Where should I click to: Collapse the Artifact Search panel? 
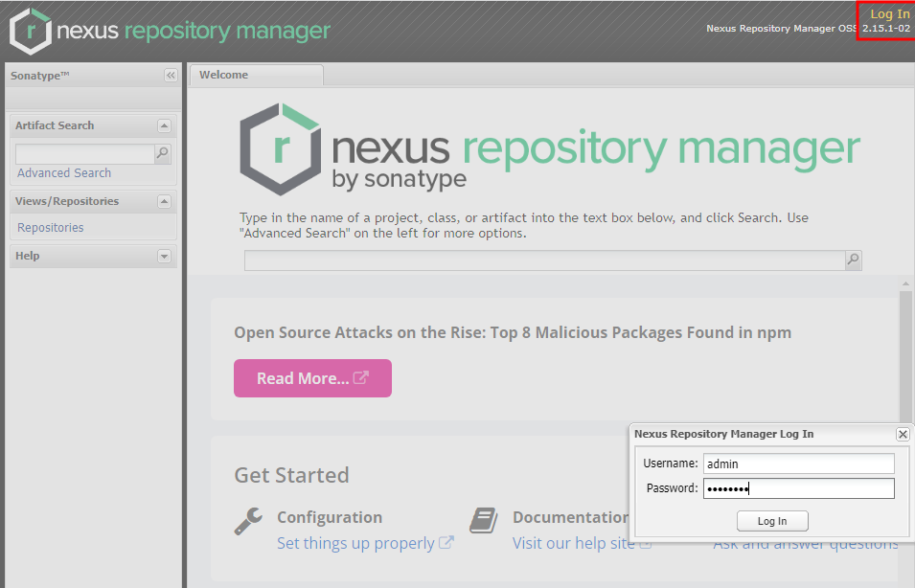pos(164,125)
